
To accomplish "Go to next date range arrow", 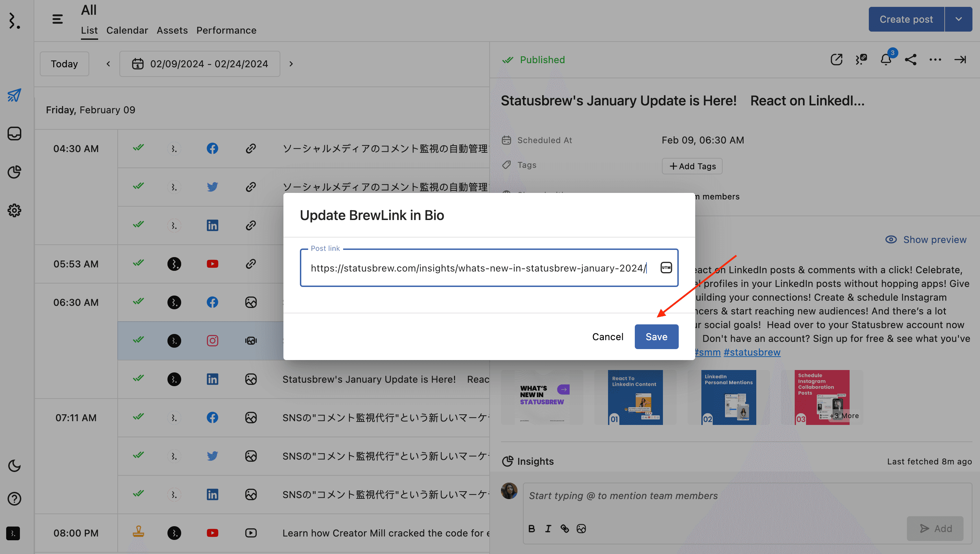I will tap(291, 64).
